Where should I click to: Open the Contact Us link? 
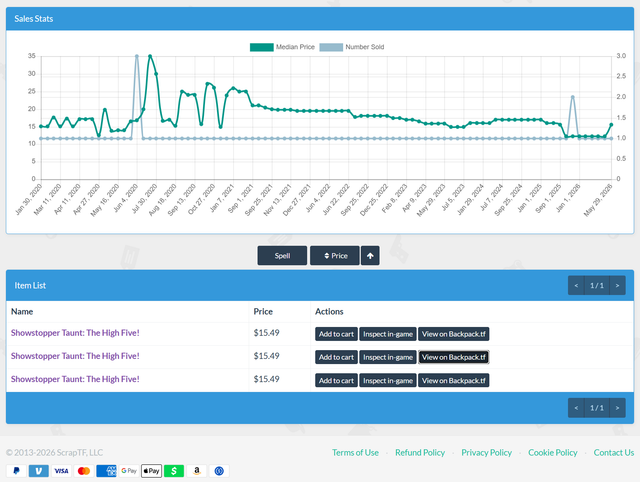614,452
